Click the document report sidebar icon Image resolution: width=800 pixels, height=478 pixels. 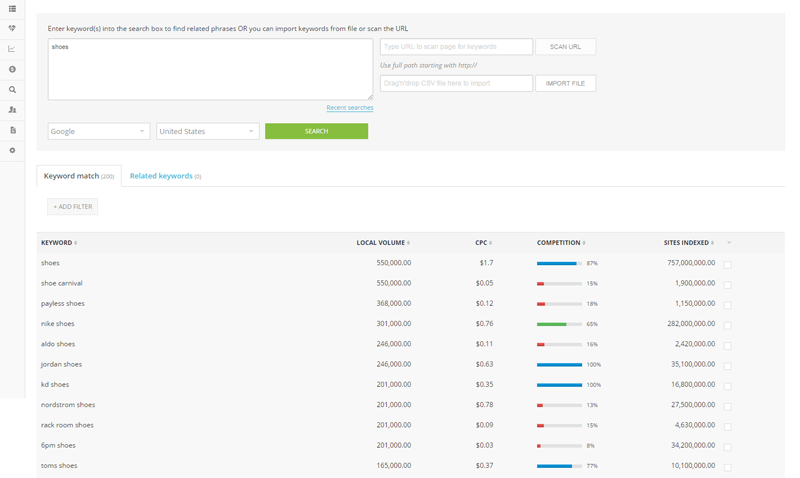tap(12, 130)
